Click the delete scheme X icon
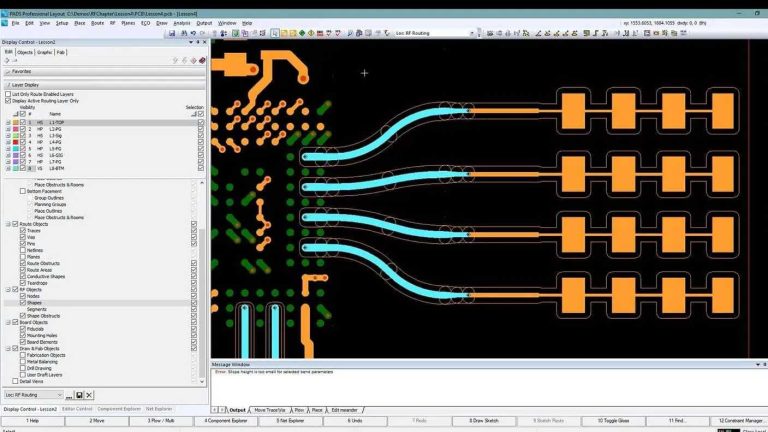 (89, 395)
